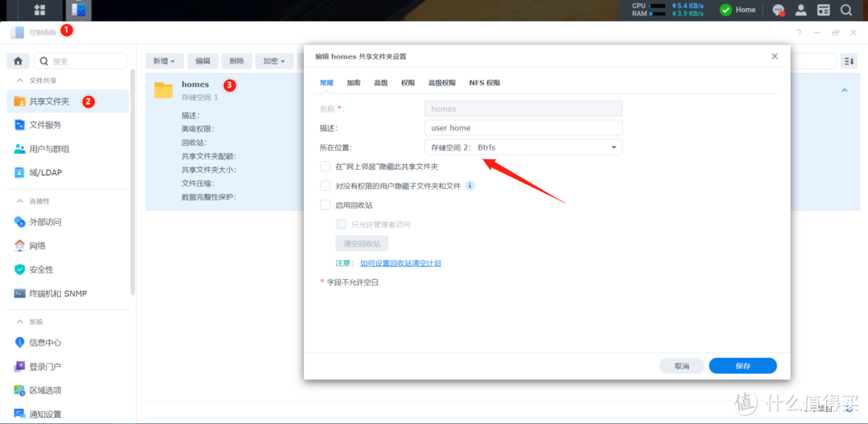The image size is (868, 424).
Task: Click the Cancel (取消) button
Action: pyautogui.click(x=682, y=366)
